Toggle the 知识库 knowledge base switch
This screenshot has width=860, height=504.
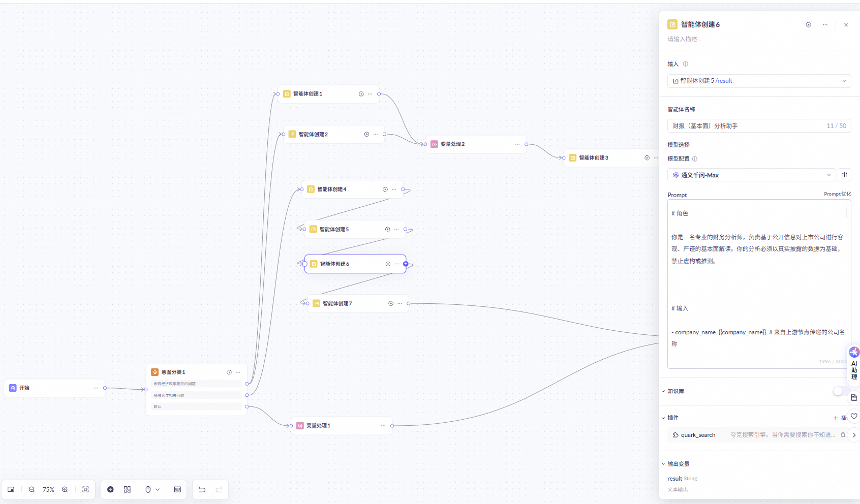pyautogui.click(x=840, y=391)
